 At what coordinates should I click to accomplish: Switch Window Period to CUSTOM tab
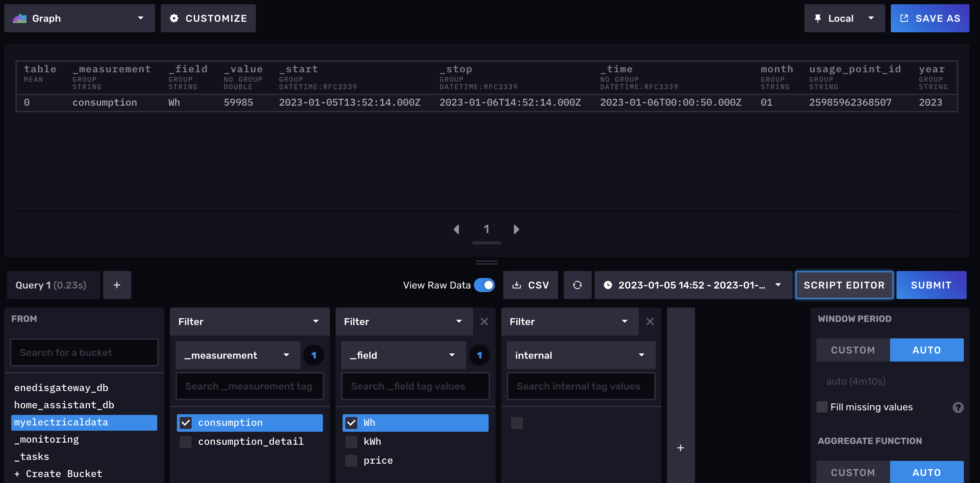click(853, 350)
